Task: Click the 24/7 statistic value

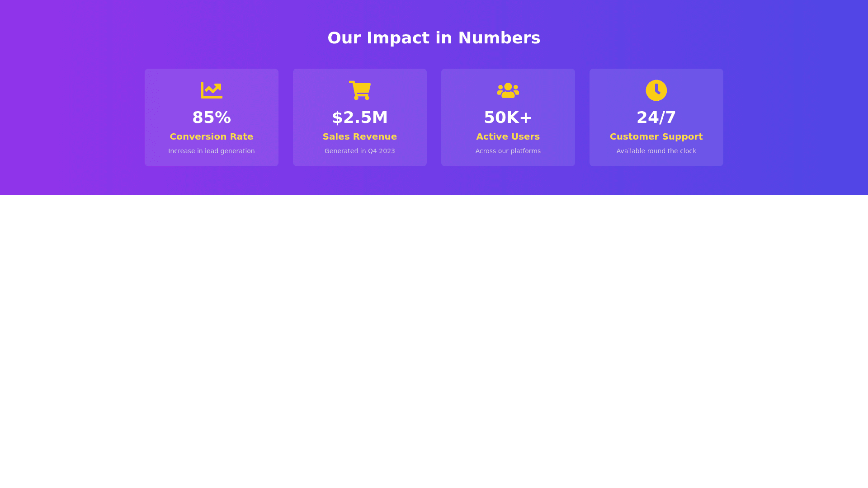Action: [656, 117]
